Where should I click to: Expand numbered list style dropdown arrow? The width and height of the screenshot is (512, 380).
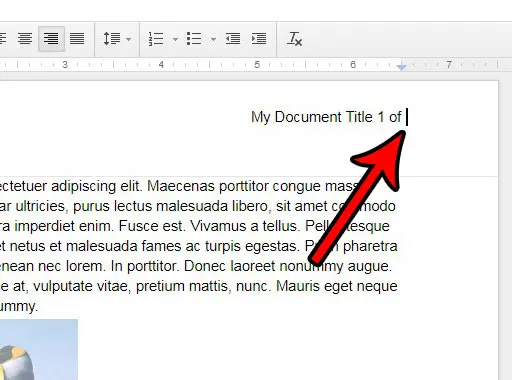[175, 39]
